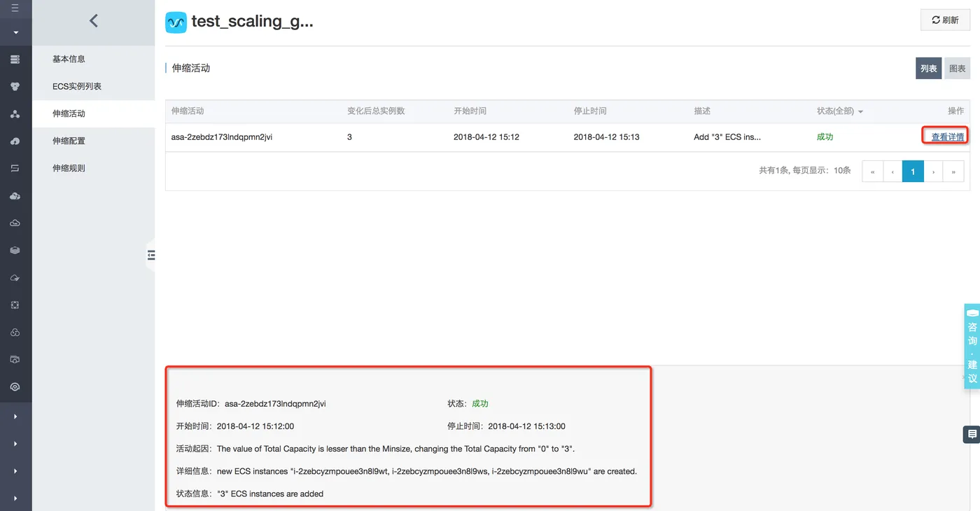
Task: Click the blue scaling group logo icon
Action: (176, 22)
